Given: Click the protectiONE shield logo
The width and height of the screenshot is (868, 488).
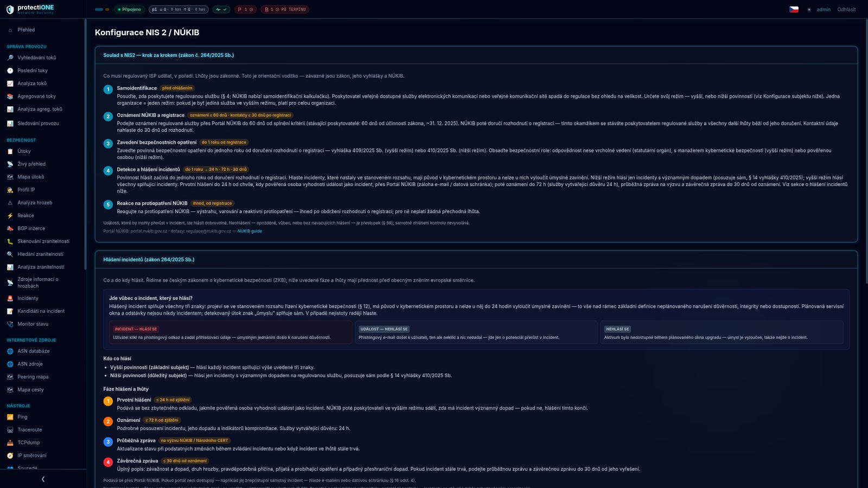Looking at the screenshot, I should (x=10, y=10).
